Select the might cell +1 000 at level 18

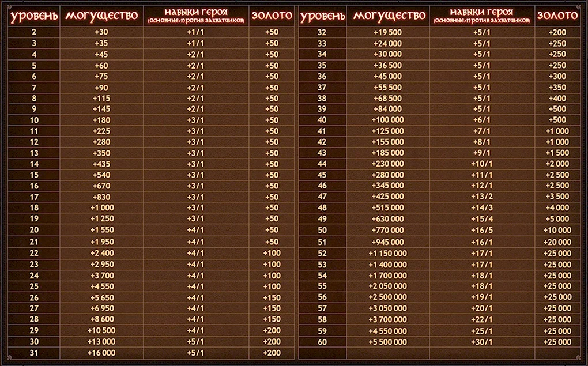point(102,207)
